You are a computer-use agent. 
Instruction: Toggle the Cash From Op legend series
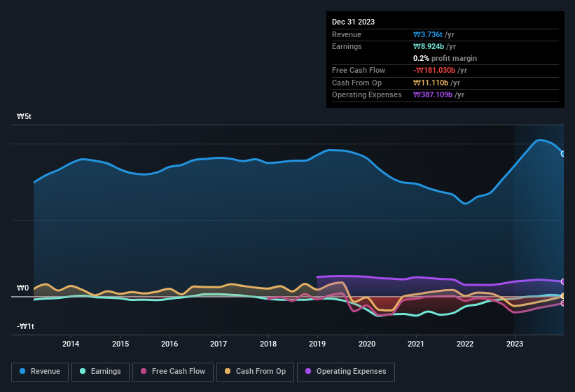click(x=255, y=372)
